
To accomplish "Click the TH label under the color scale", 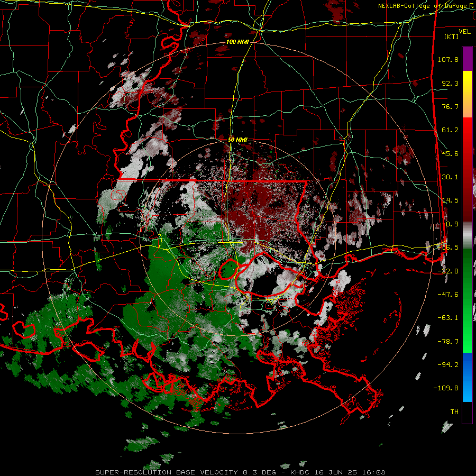I will [454, 412].
